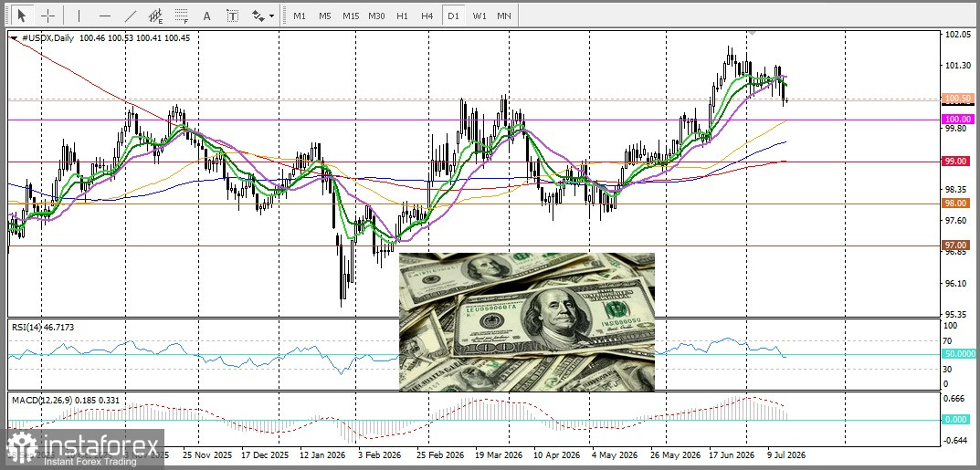The height and width of the screenshot is (470, 980).
Task: Switch to MN monthly timeframe
Action: [504, 16]
